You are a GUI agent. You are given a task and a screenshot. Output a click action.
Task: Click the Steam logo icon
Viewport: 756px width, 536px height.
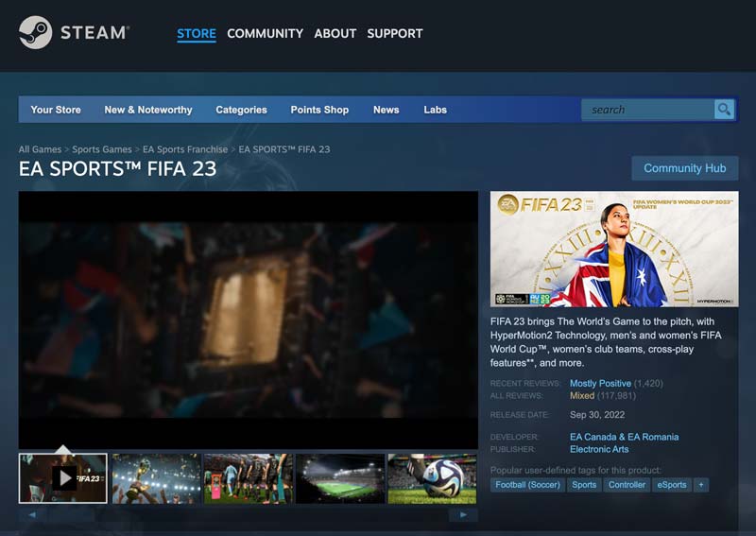click(35, 33)
